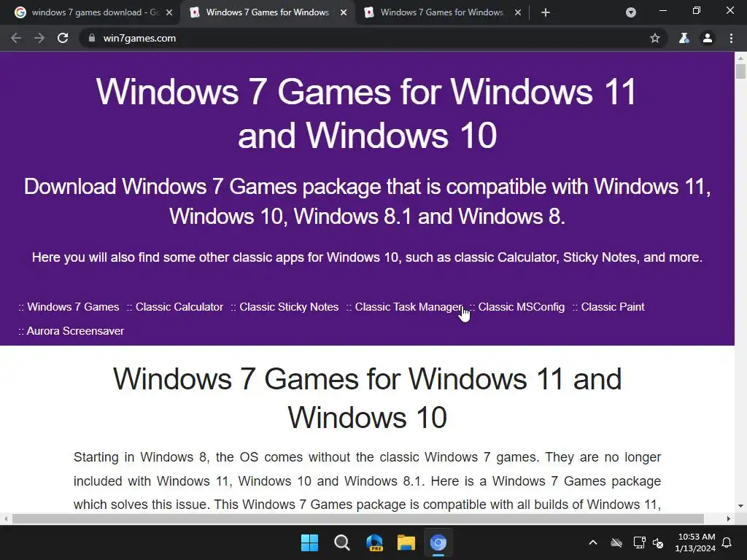Go back to the previous page
This screenshot has width=747, height=560.
(16, 38)
